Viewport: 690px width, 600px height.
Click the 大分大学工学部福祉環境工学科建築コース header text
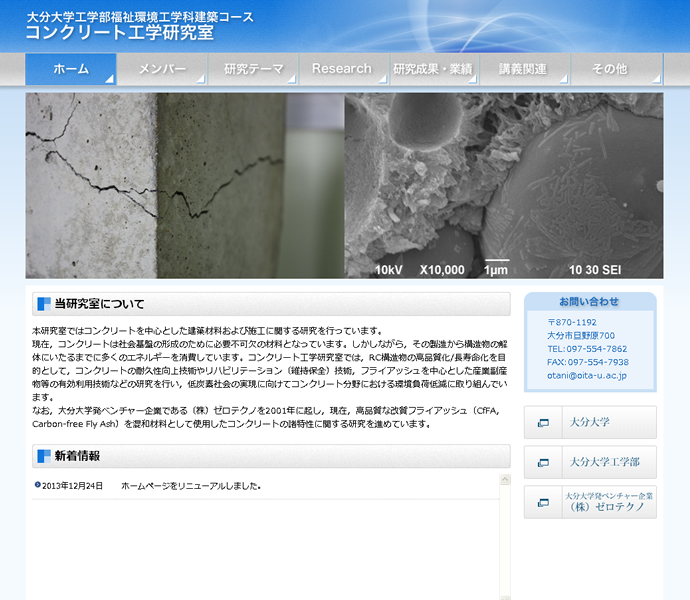pyautogui.click(x=140, y=17)
